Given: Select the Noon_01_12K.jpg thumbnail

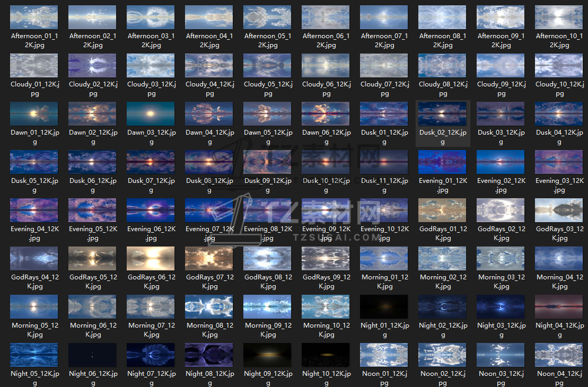Looking at the screenshot, I should [384, 355].
